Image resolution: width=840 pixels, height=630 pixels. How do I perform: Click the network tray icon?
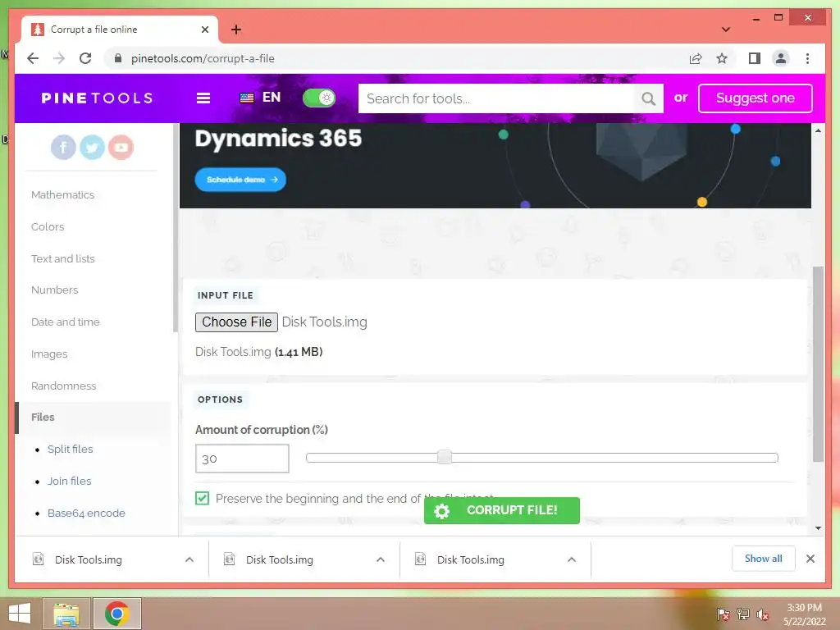(743, 614)
